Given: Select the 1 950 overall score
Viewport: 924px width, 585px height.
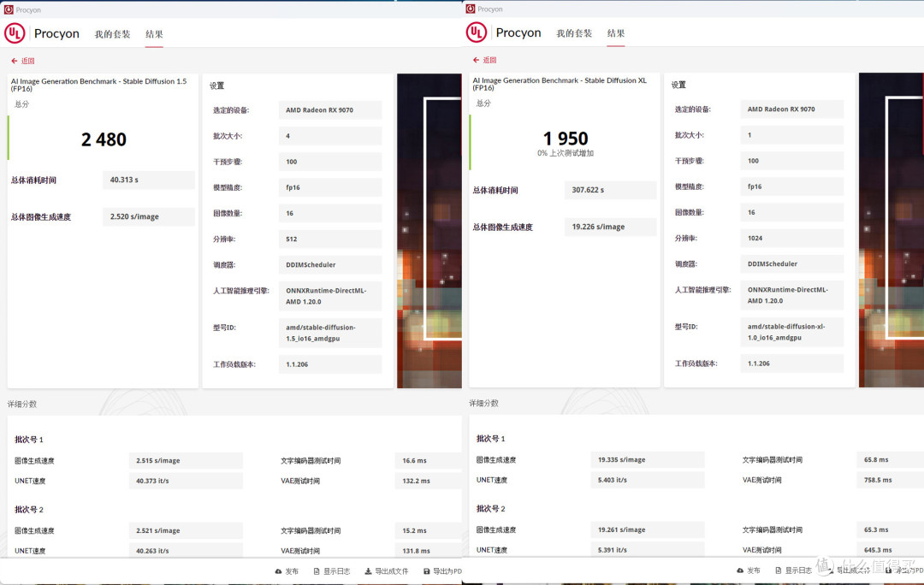Looking at the screenshot, I should pyautogui.click(x=566, y=139).
